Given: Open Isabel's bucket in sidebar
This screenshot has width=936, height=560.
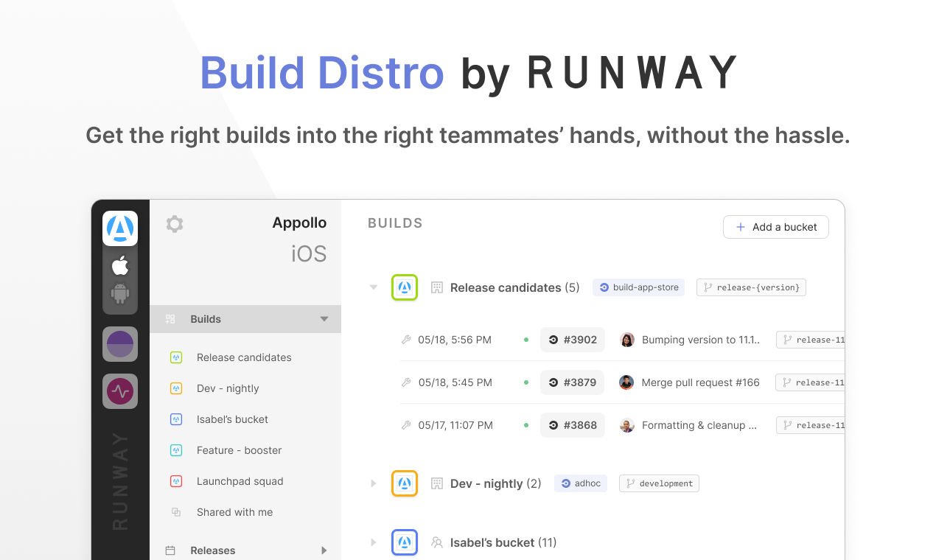Looking at the screenshot, I should 232,419.
